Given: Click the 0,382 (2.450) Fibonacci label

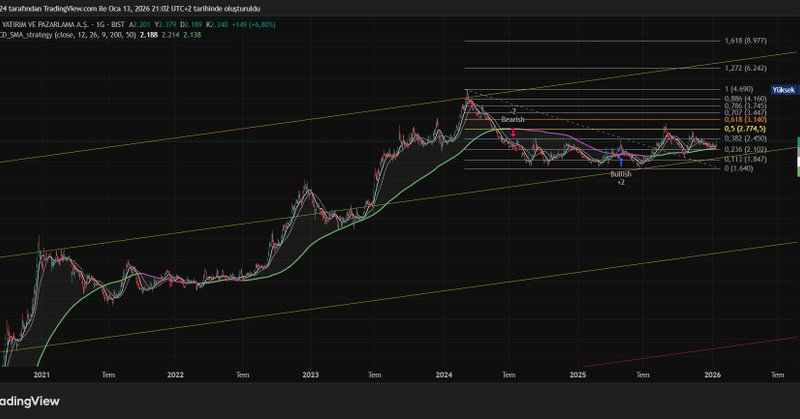Looking at the screenshot, I should tap(745, 139).
